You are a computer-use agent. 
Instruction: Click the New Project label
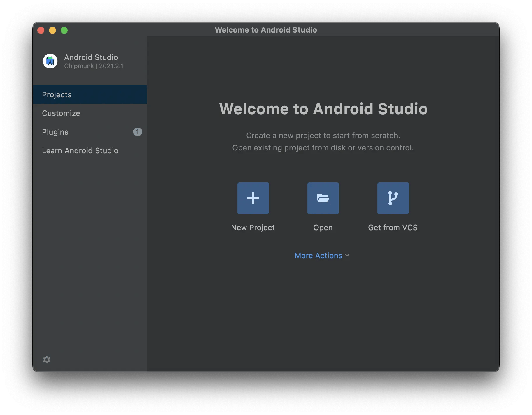point(253,228)
